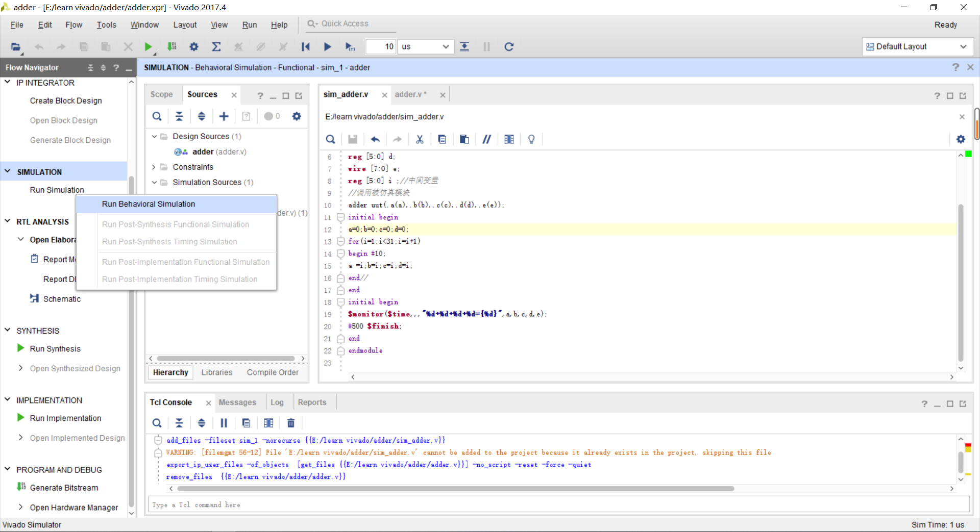Viewport: 980px width, 532px height.
Task: Click the editor Save file icon
Action: coord(353,139)
